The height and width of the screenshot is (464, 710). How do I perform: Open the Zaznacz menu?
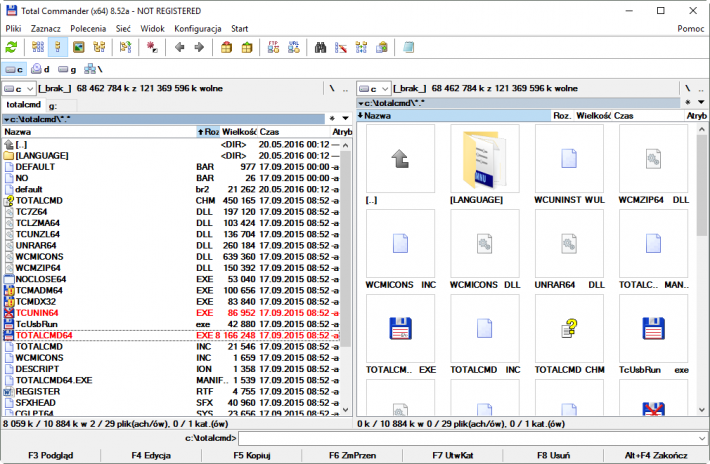45,29
